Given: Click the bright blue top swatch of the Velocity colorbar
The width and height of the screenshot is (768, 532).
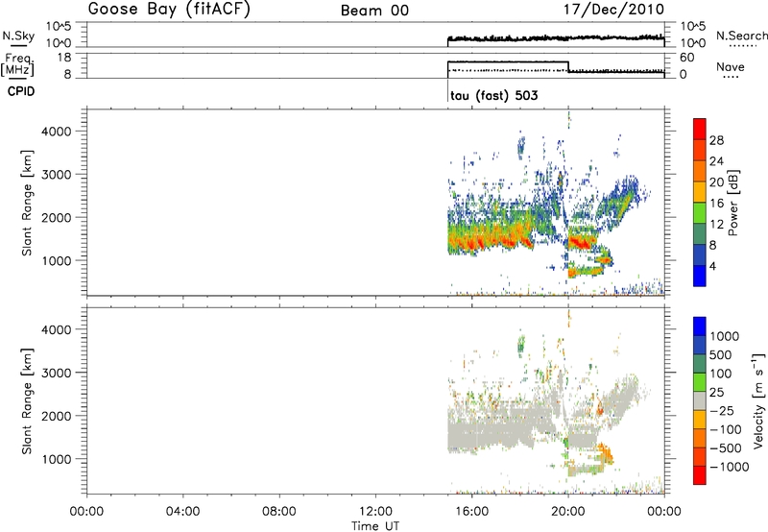Looking at the screenshot, I should coord(700,326).
